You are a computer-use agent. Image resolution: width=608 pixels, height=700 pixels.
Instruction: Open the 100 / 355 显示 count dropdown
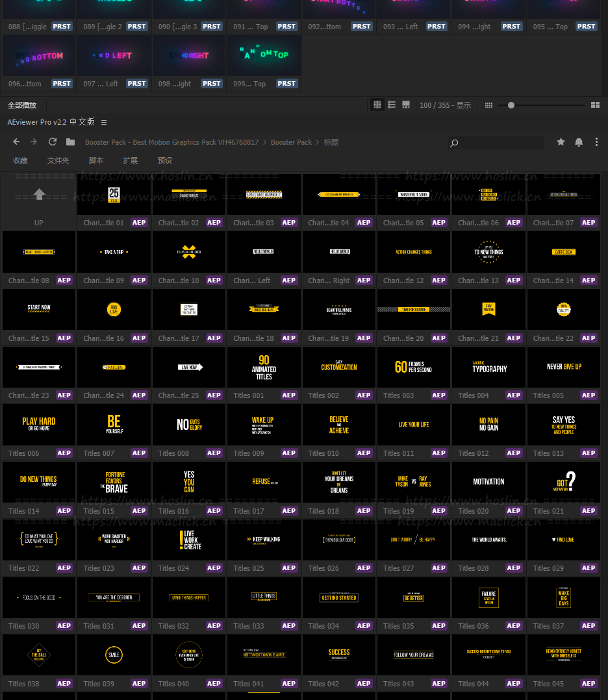coord(446,105)
